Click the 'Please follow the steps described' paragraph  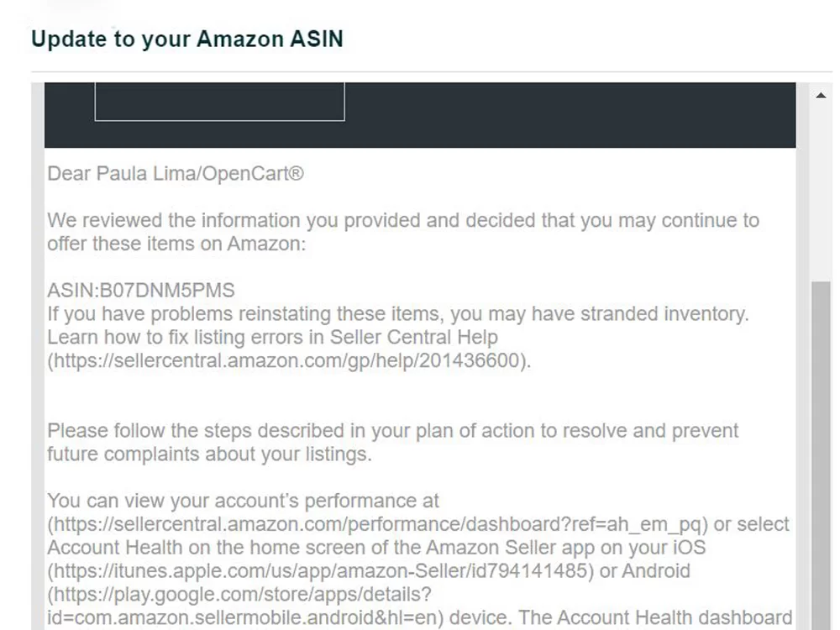click(392, 443)
